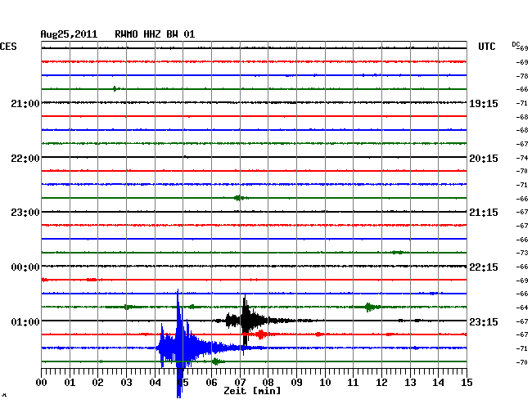532x404 pixels.
Task: Click minute tick label 03 on axis
Action: [127, 382]
